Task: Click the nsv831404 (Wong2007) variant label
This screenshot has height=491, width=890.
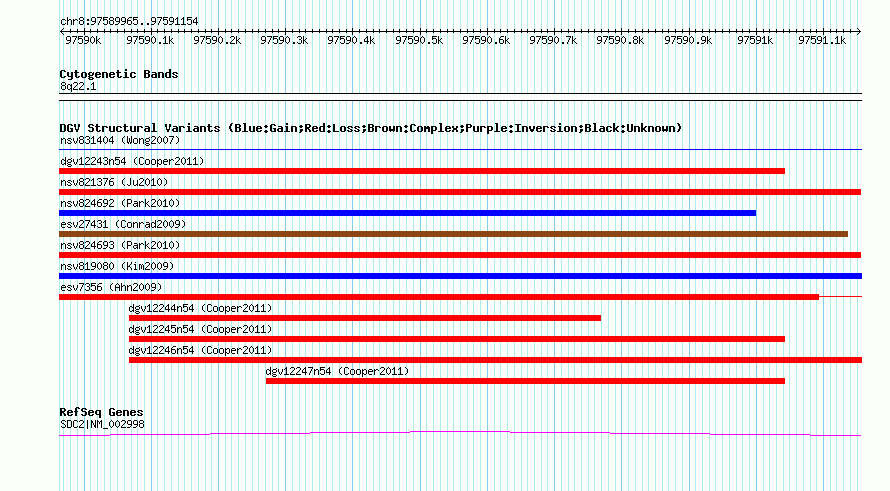Action: click(120, 140)
